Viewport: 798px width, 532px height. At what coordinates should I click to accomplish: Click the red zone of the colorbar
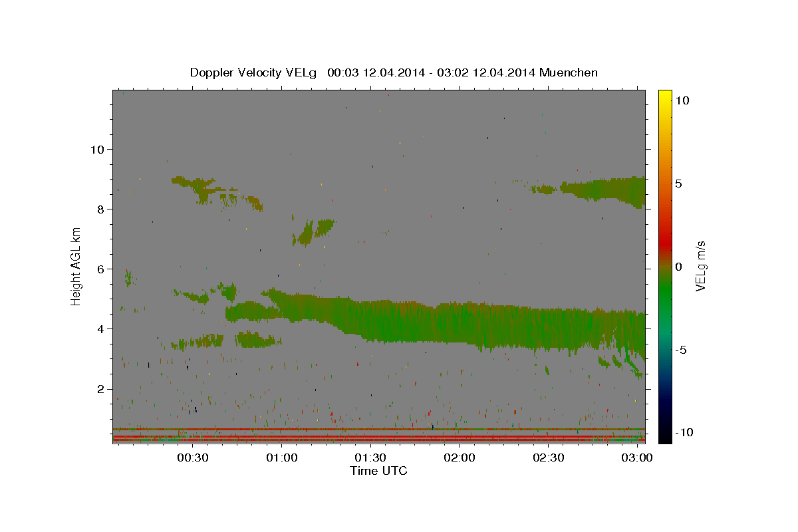[664, 243]
